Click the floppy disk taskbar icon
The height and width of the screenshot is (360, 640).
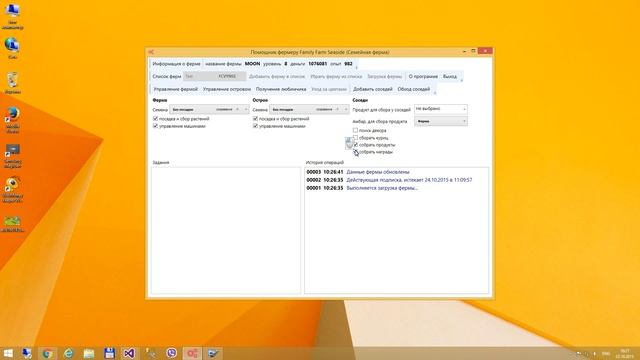(109, 353)
